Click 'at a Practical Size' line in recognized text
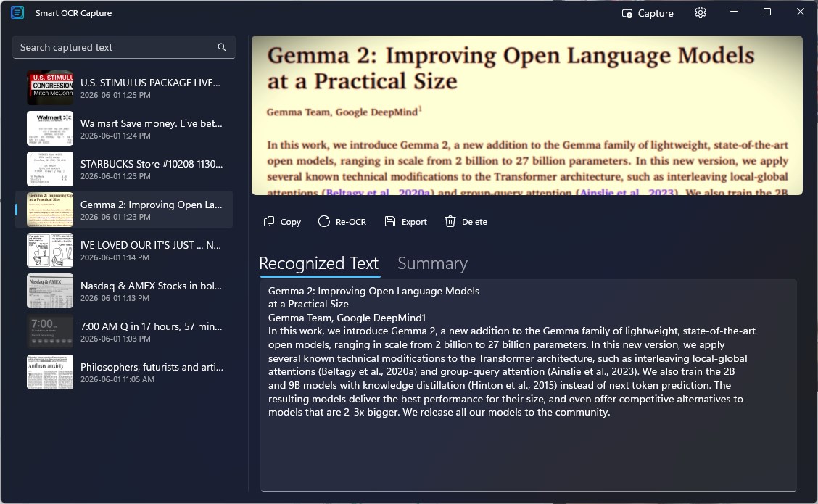This screenshot has width=818, height=504. click(x=308, y=304)
